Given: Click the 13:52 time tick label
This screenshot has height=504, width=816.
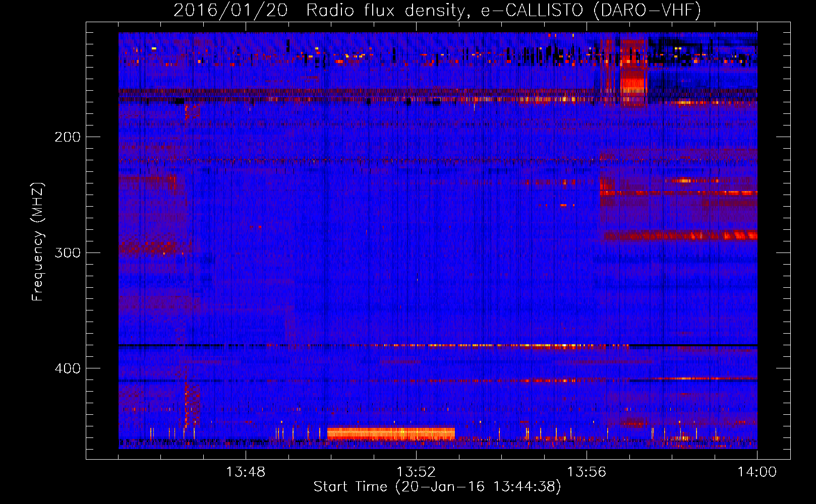Looking at the screenshot, I should (416, 472).
